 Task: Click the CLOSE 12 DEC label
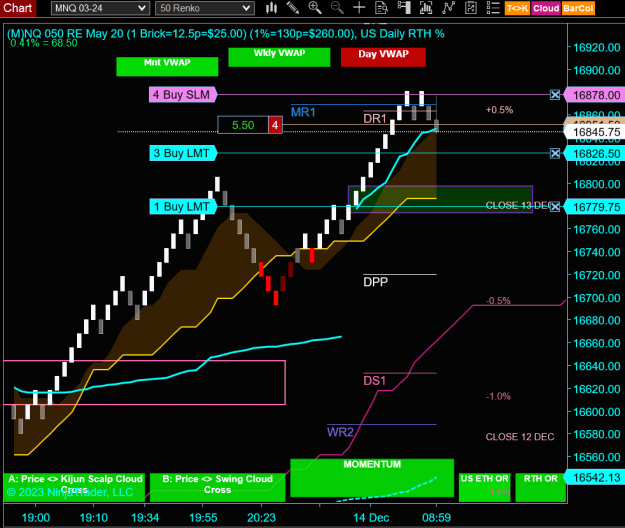(520, 437)
